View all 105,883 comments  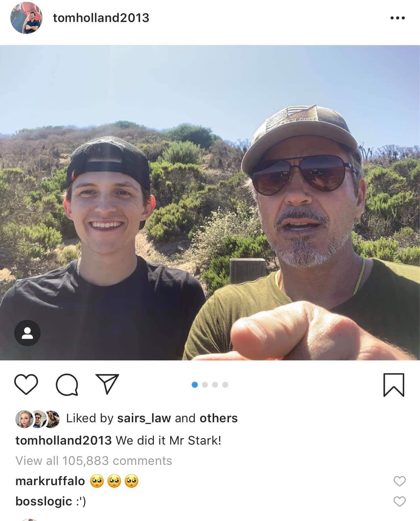[94, 460]
